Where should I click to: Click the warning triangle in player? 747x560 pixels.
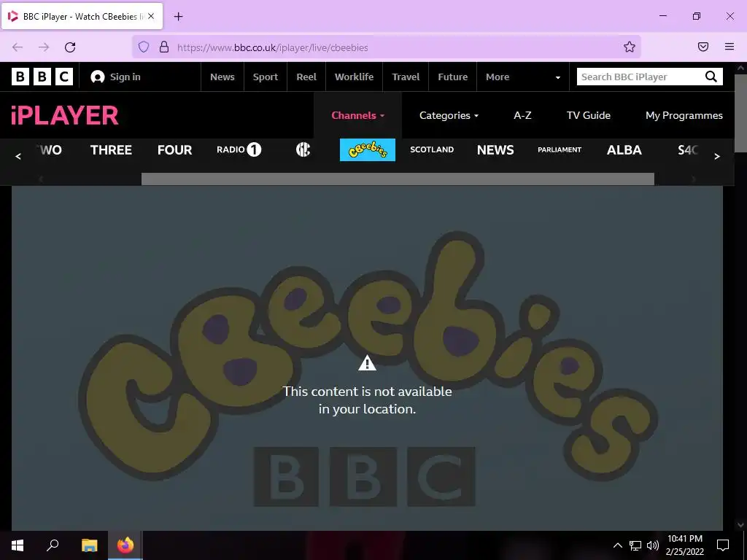point(367,363)
